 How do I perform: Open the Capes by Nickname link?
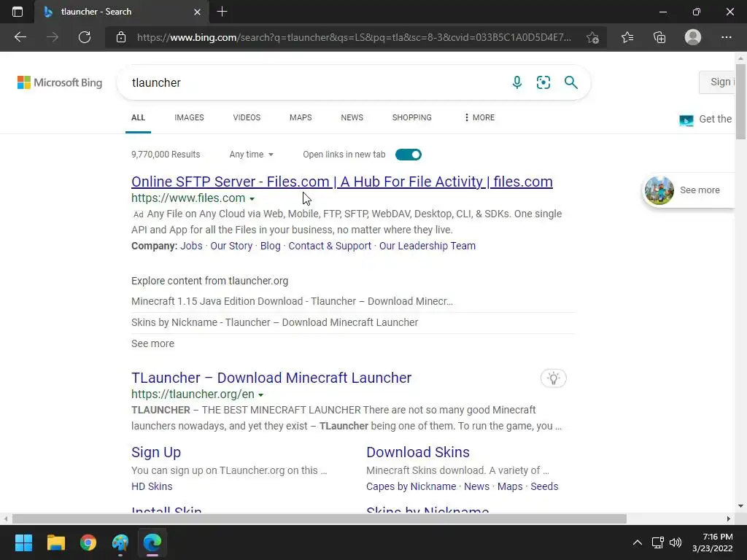coord(411,486)
